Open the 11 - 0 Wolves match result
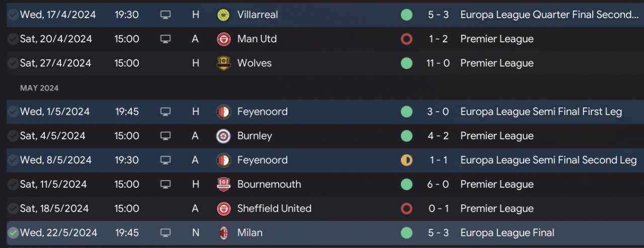The width and height of the screenshot is (644, 248). point(438,63)
